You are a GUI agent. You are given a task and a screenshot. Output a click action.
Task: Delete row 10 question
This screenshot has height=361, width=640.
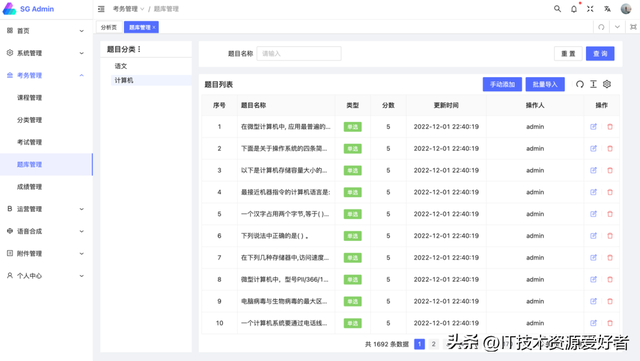coord(610,323)
